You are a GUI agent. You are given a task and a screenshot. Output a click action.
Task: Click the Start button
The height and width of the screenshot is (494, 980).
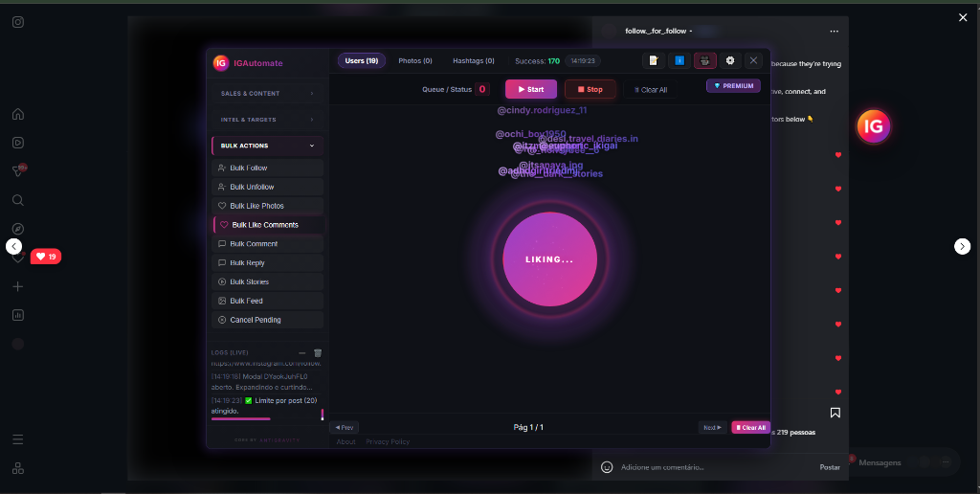[x=531, y=89]
